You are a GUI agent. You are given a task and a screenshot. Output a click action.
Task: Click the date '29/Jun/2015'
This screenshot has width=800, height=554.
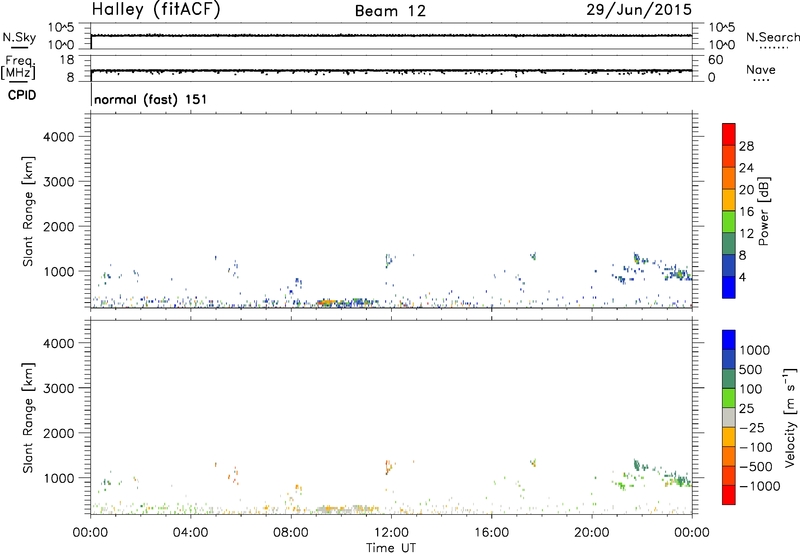pos(639,10)
